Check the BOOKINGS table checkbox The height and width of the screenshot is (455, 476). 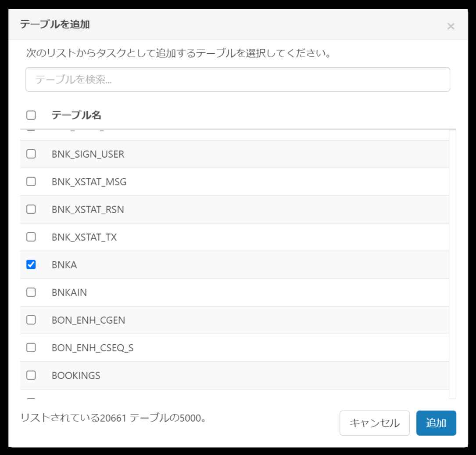tap(31, 376)
